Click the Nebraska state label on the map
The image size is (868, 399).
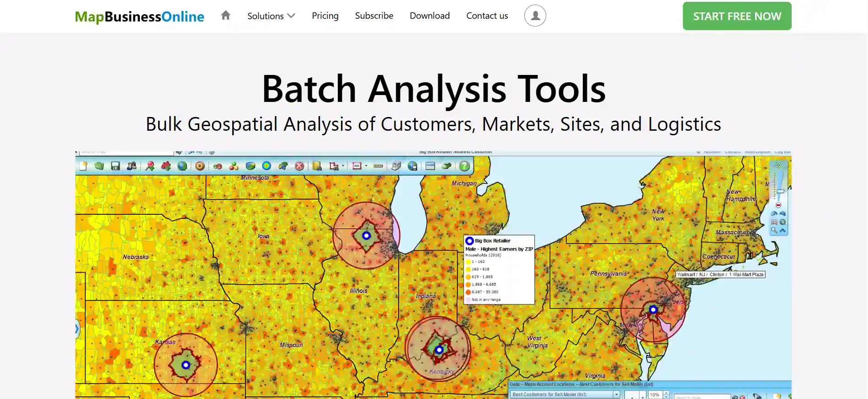(x=135, y=257)
